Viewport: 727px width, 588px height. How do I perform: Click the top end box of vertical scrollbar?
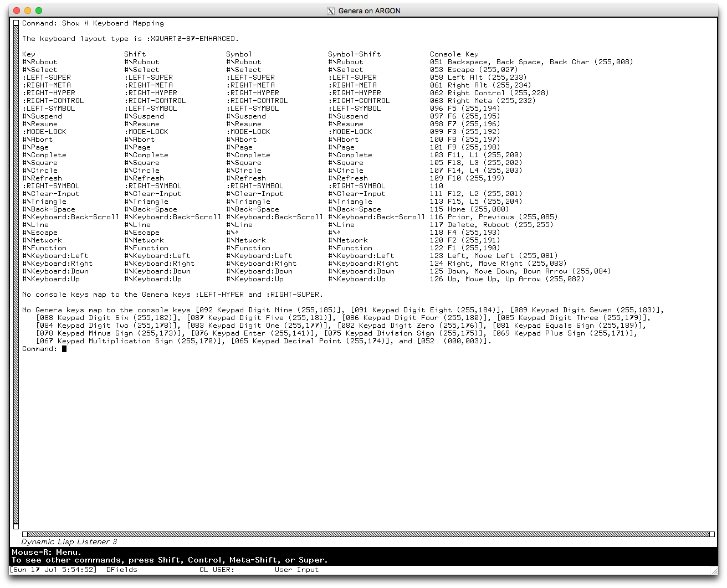pyautogui.click(x=16, y=23)
